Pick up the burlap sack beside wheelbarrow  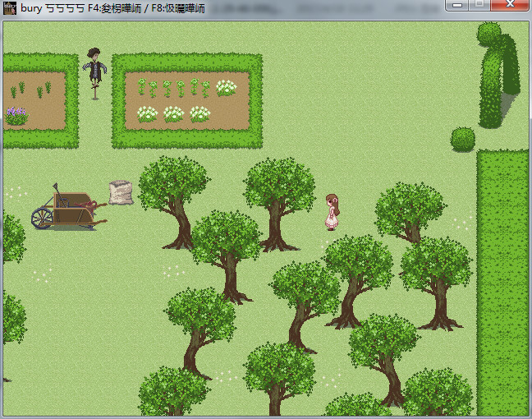click(121, 192)
